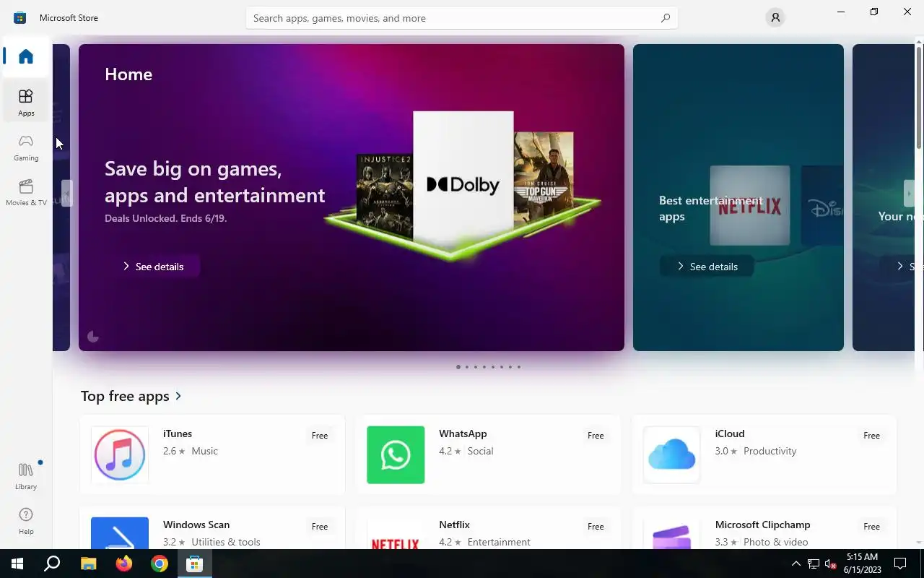Screen dimensions: 924x578
Task: Open the Gaming section
Action: pos(26,148)
